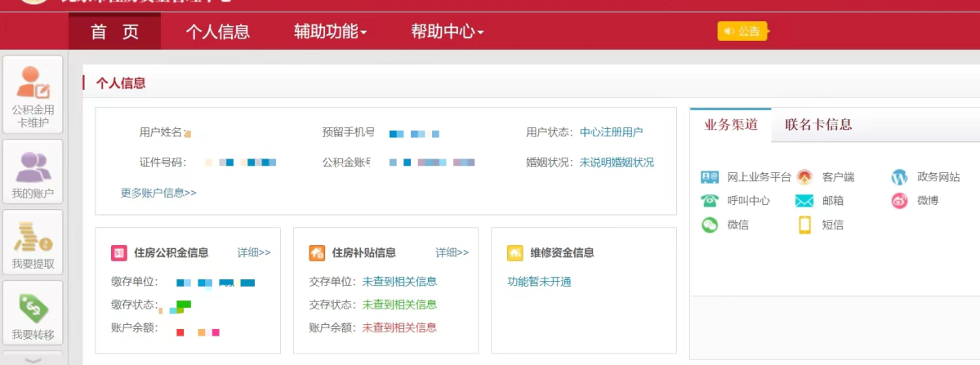
Task: Click 更多账户信息>> link
Action: (158, 193)
